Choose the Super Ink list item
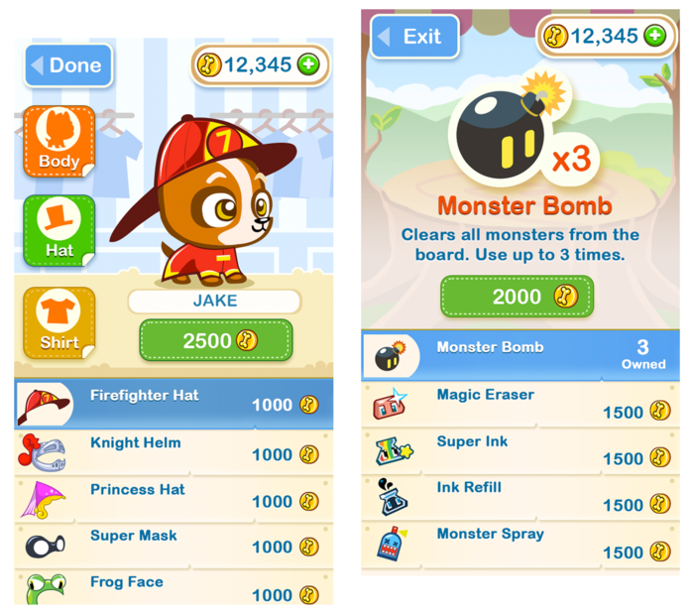Image resolution: width=694 pixels, height=616 pixels. pyautogui.click(x=520, y=450)
